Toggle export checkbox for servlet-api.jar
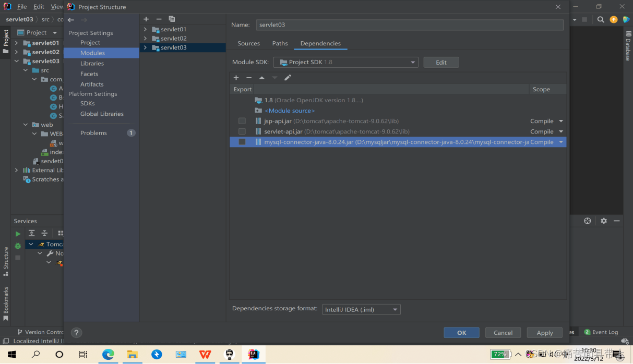 tap(242, 131)
